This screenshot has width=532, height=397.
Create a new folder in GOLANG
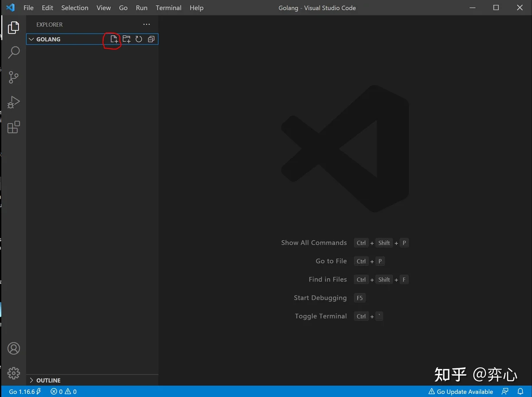click(127, 39)
